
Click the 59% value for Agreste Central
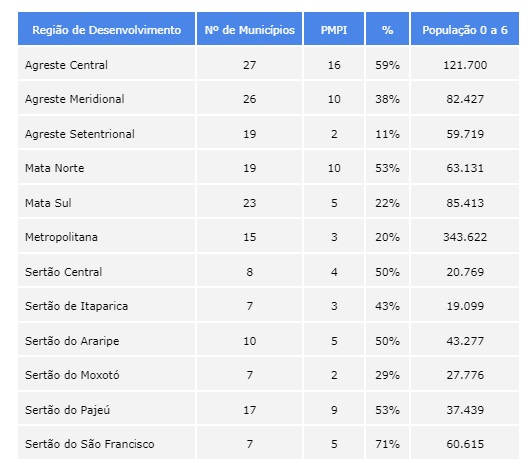(388, 65)
